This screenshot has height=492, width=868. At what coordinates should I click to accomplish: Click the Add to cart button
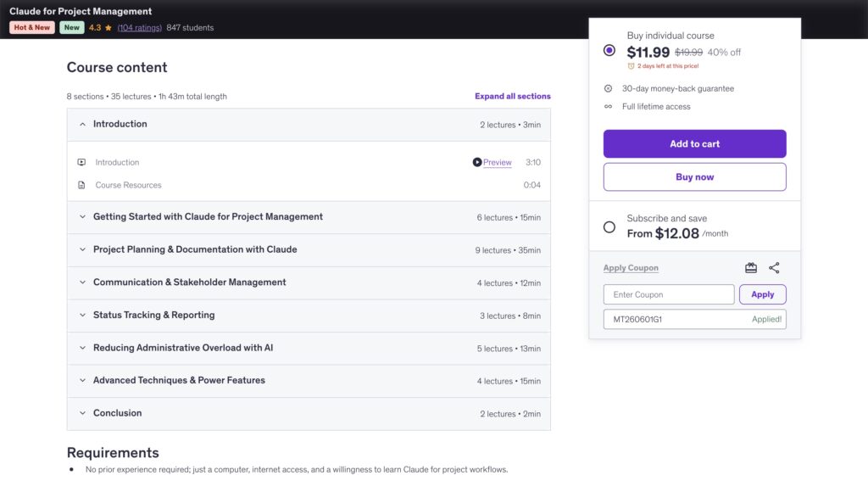695,144
